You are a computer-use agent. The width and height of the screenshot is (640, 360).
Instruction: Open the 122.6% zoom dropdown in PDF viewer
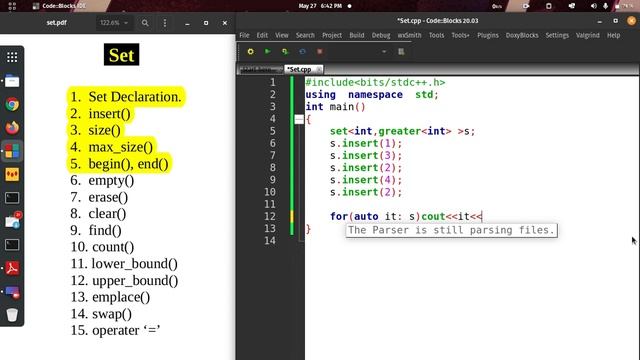tap(114, 23)
